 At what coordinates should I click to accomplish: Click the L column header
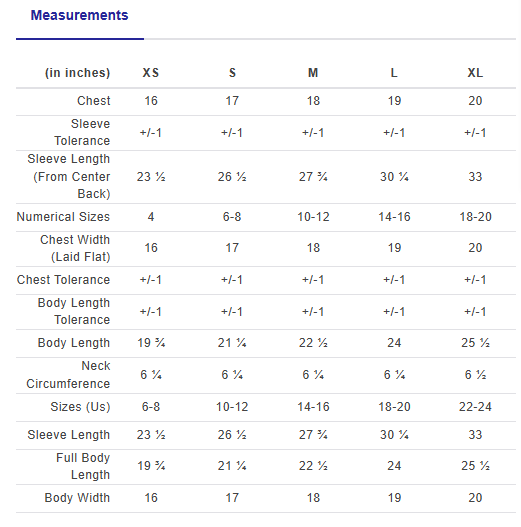coord(394,73)
